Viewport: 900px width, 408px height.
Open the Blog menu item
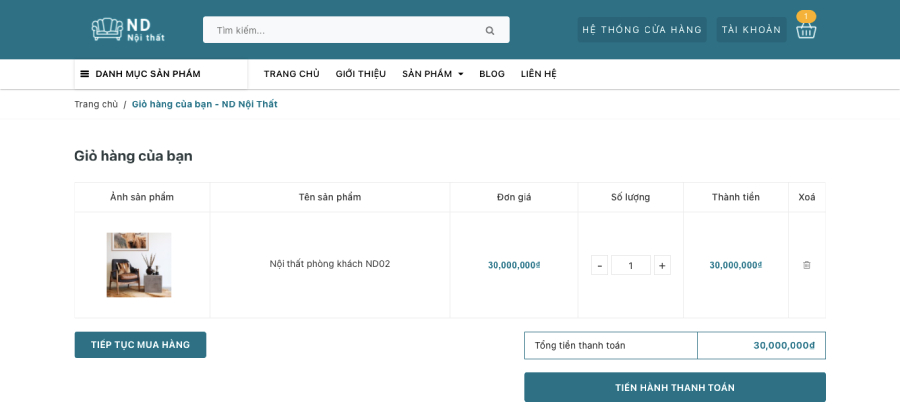tap(492, 74)
